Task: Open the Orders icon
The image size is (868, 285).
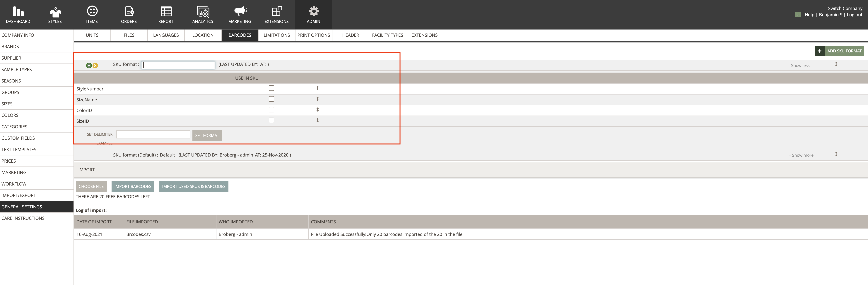Action: (x=129, y=11)
